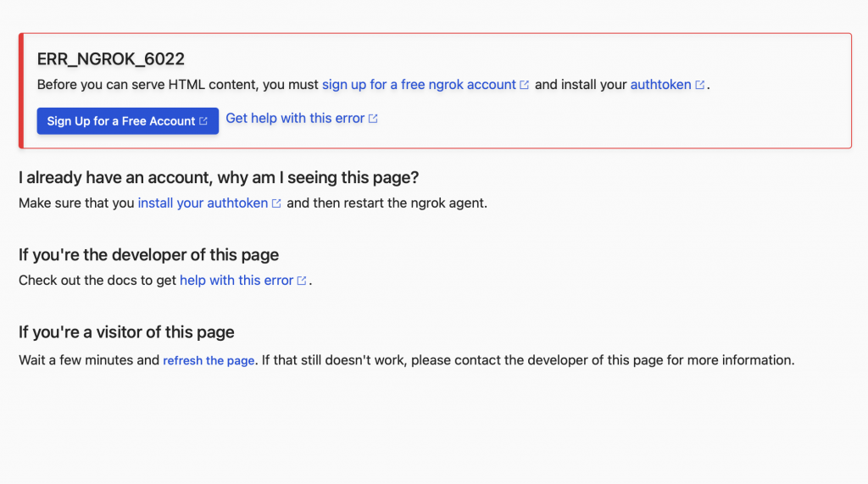
Task: Click 'If you're a visitor of this page' heading
Action: 126,332
